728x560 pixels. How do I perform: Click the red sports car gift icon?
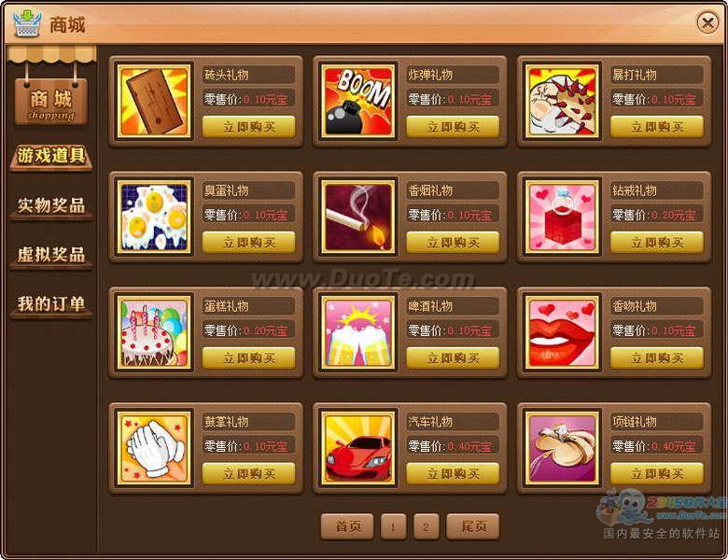(358, 448)
